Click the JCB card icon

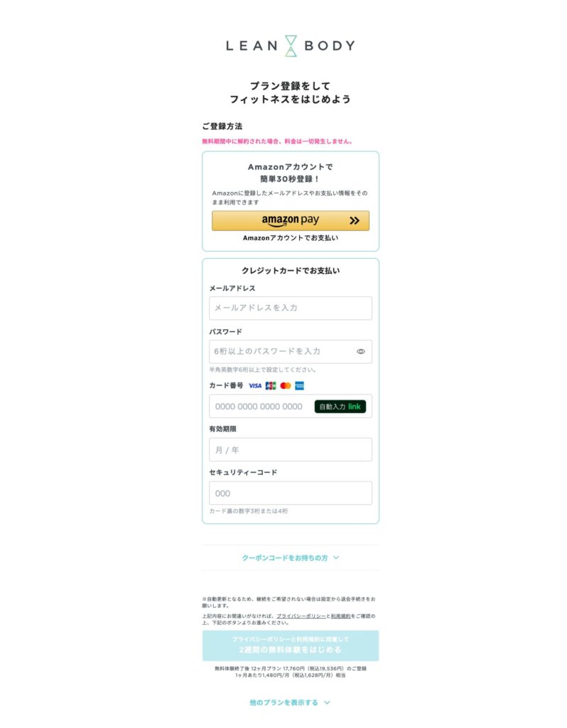coord(271,386)
